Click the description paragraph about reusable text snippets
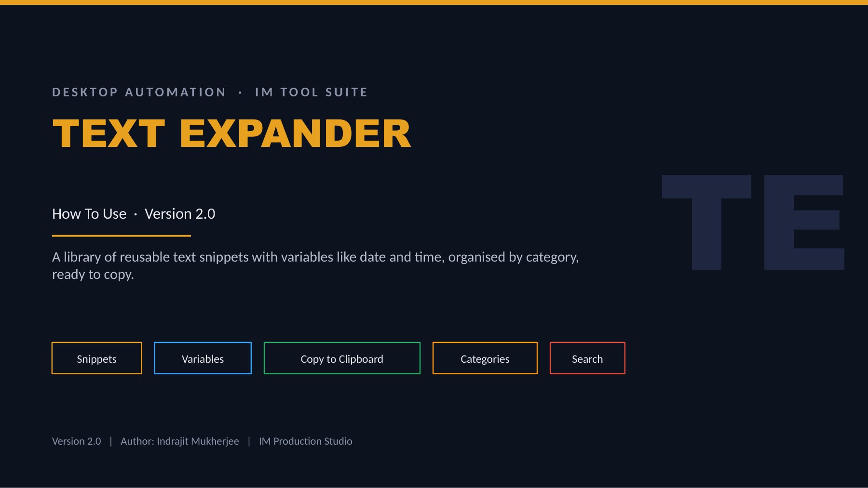This screenshot has width=868, height=488. (315, 265)
